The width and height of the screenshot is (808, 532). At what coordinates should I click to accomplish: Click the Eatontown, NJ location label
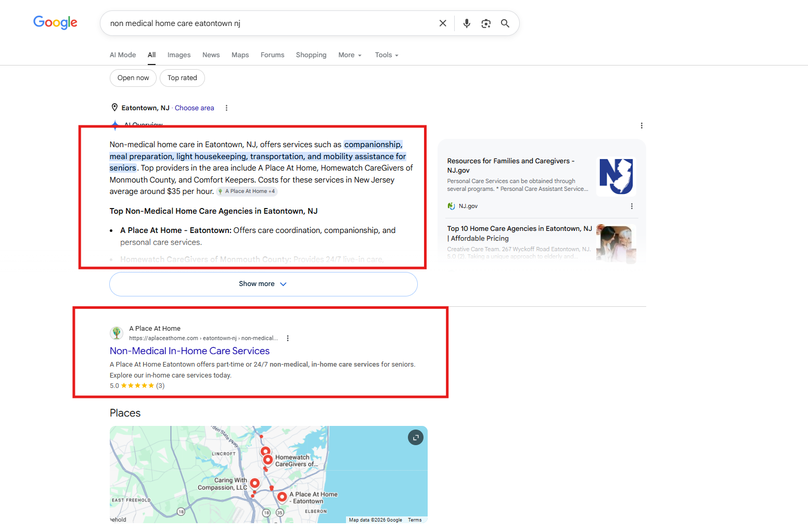coord(146,108)
